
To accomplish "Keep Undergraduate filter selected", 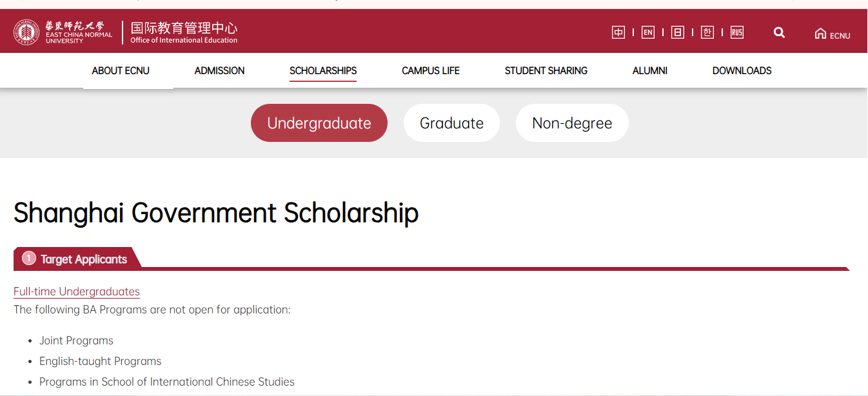I will pos(319,123).
